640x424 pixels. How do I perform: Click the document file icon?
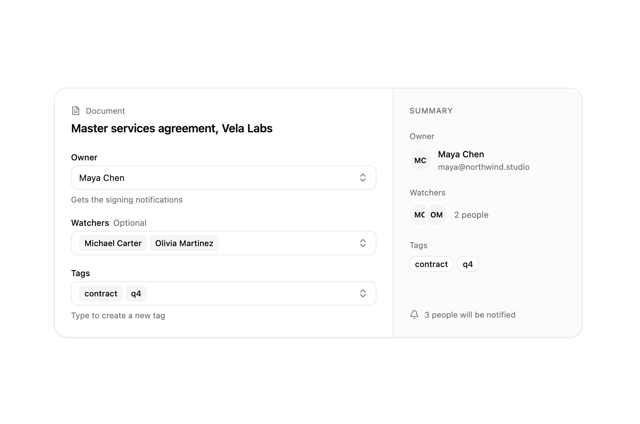[76, 111]
